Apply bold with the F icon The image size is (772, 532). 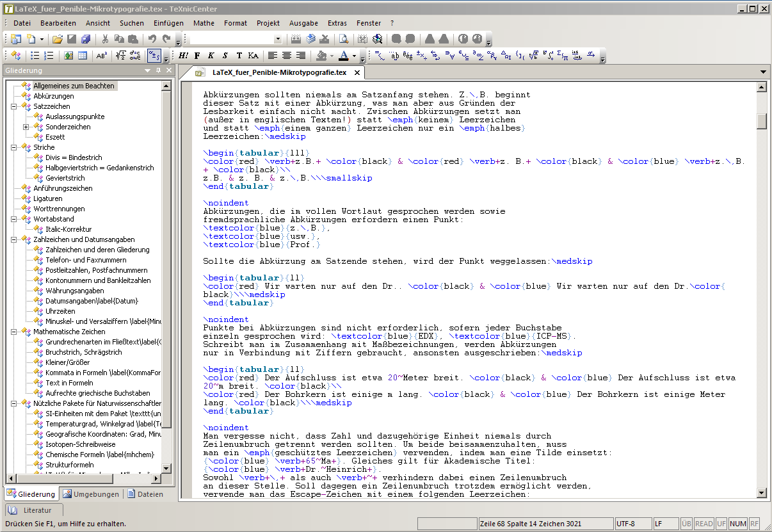pyautogui.click(x=197, y=56)
